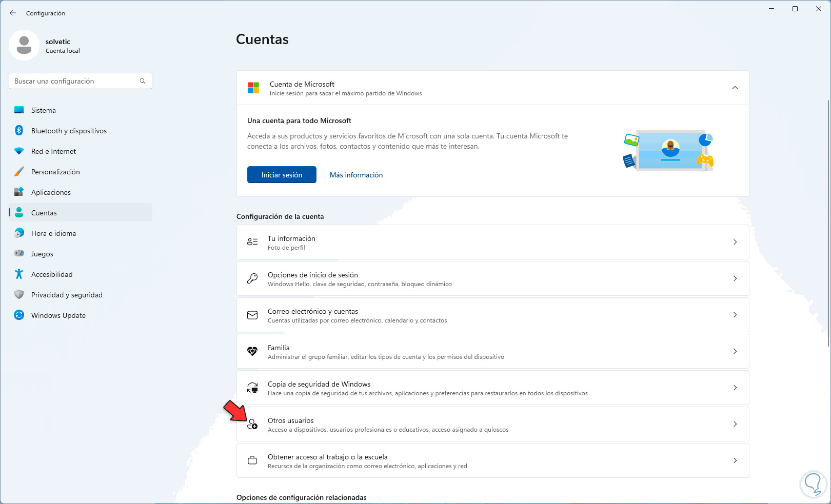The height and width of the screenshot is (504, 831).
Task: Click the Familia row chevron
Action: (735, 351)
